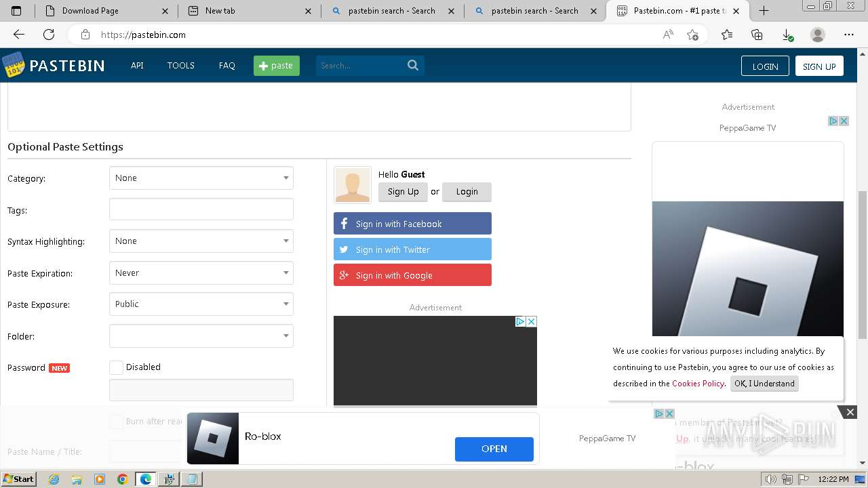
Task: Open the API menu item
Action: click(x=137, y=66)
